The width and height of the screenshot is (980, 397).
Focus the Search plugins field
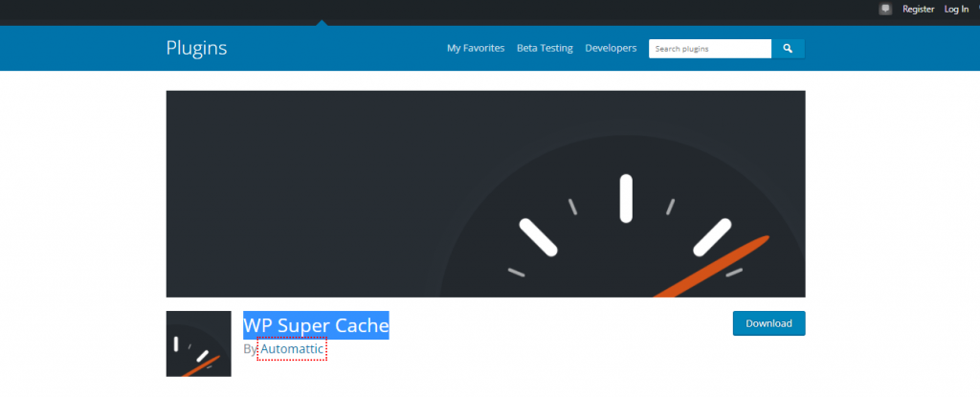tap(710, 48)
